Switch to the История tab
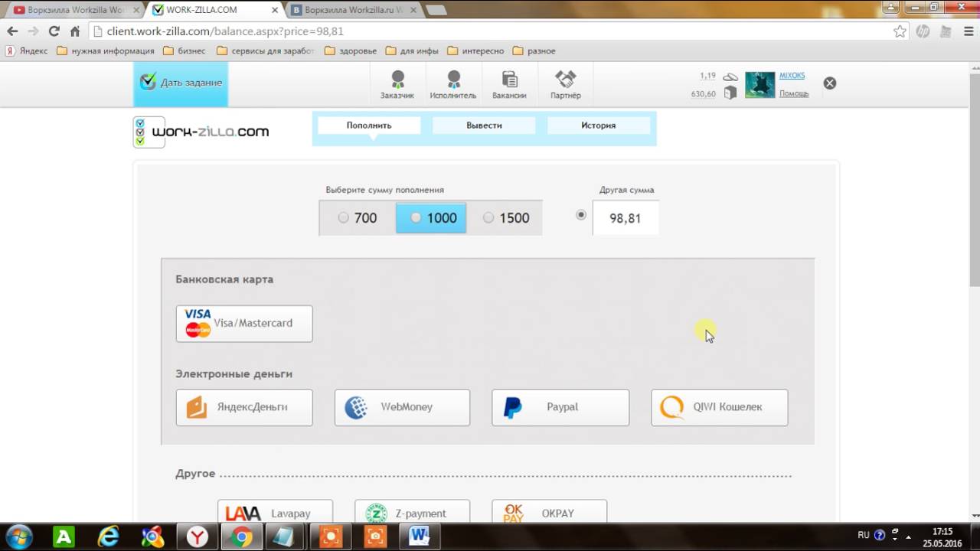 (x=599, y=126)
